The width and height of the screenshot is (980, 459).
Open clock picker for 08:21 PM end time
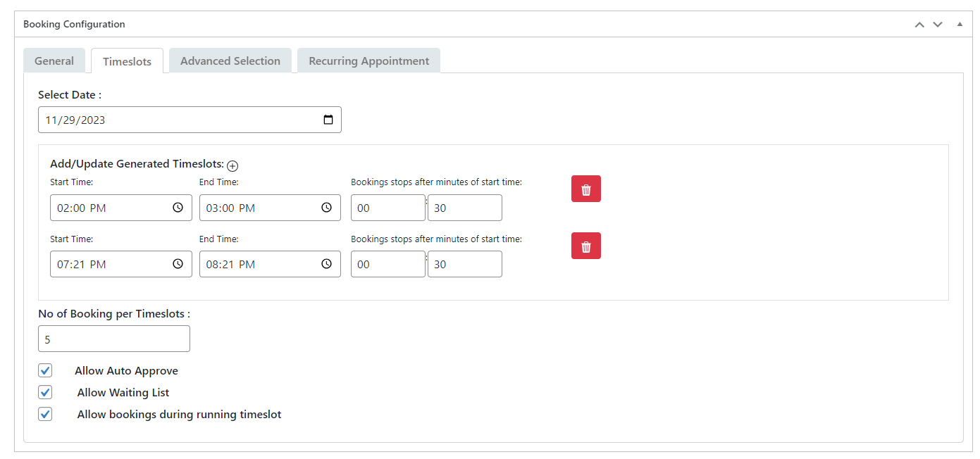pos(326,264)
